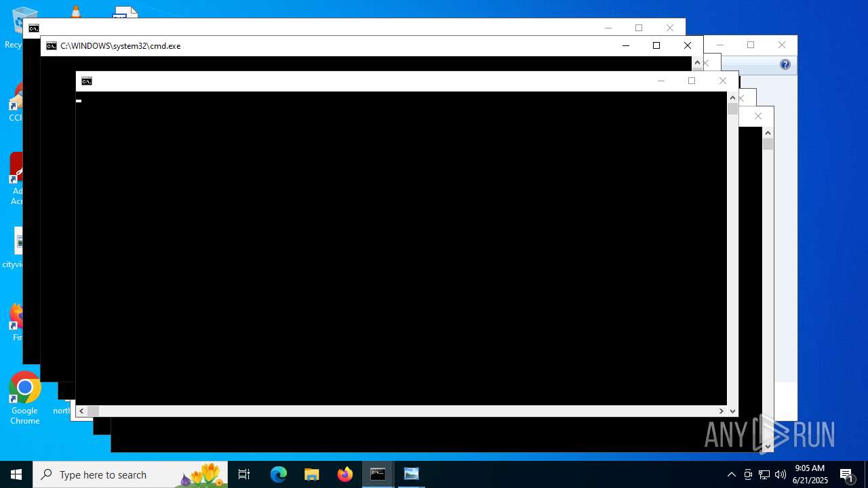The image size is (868, 488).
Task: Open the notification center icon
Action: [847, 474]
